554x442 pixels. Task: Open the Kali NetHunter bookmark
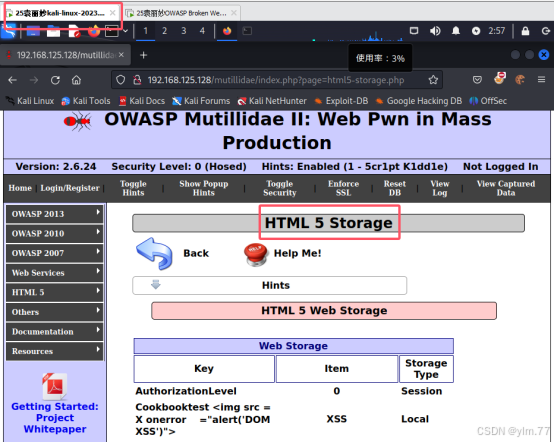coord(272,101)
